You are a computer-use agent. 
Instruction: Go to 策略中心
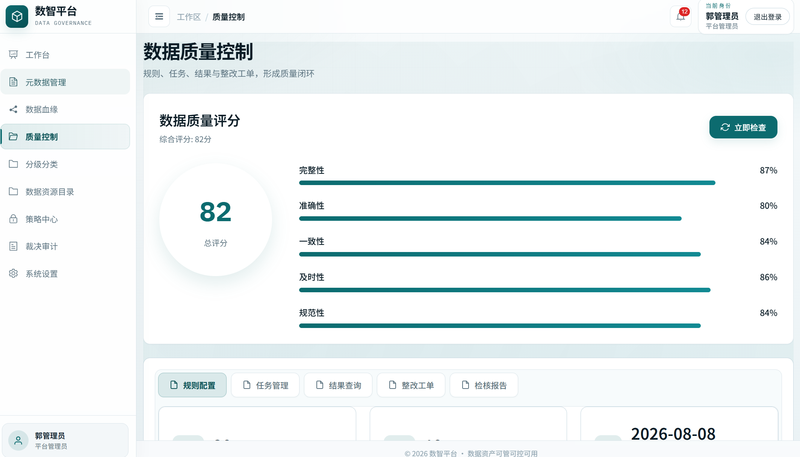coord(65,219)
